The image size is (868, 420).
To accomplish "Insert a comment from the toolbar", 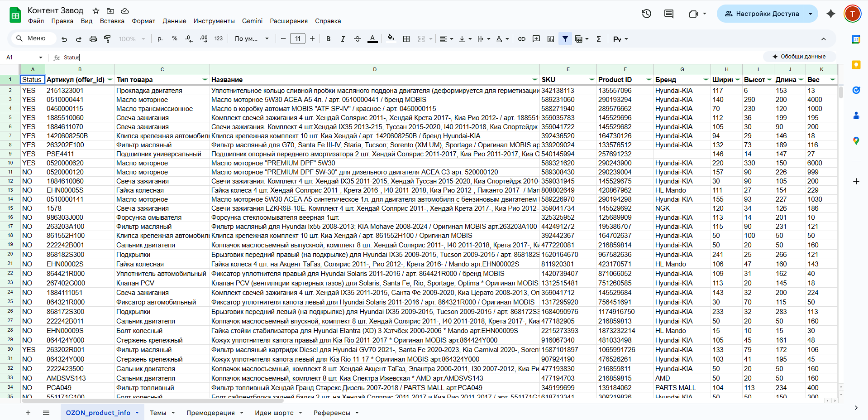I will click(536, 39).
